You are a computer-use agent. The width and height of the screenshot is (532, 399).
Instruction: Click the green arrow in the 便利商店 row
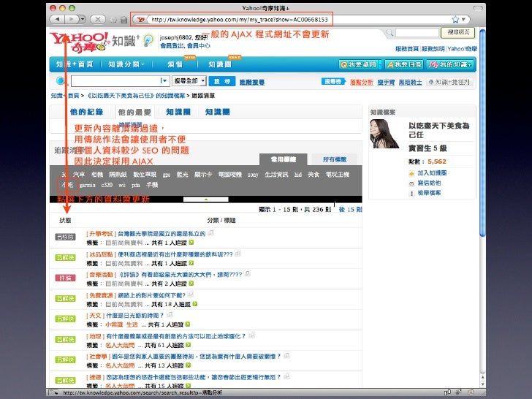click(x=191, y=263)
